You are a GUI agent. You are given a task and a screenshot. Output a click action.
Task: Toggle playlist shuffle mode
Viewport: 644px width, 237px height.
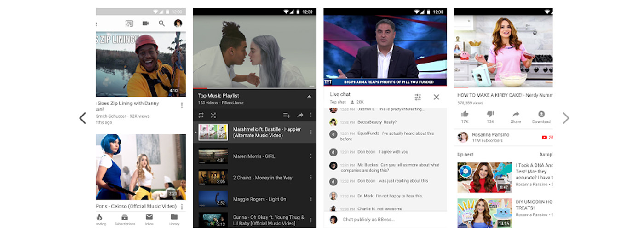point(213,115)
